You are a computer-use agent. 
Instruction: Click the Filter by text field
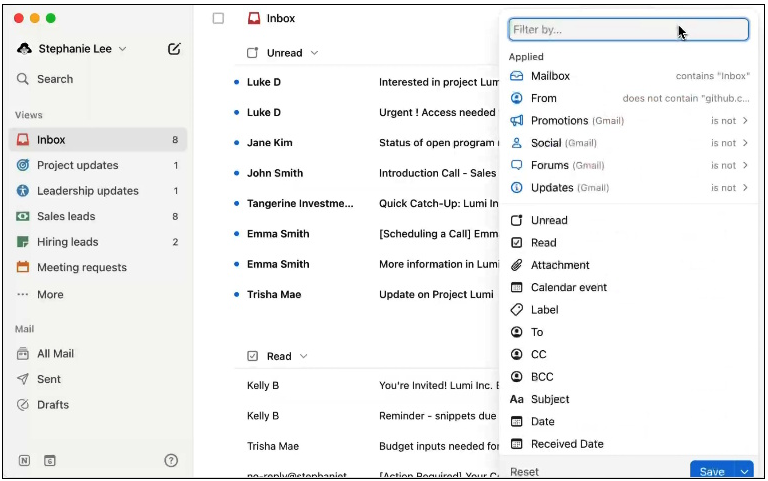coord(628,30)
